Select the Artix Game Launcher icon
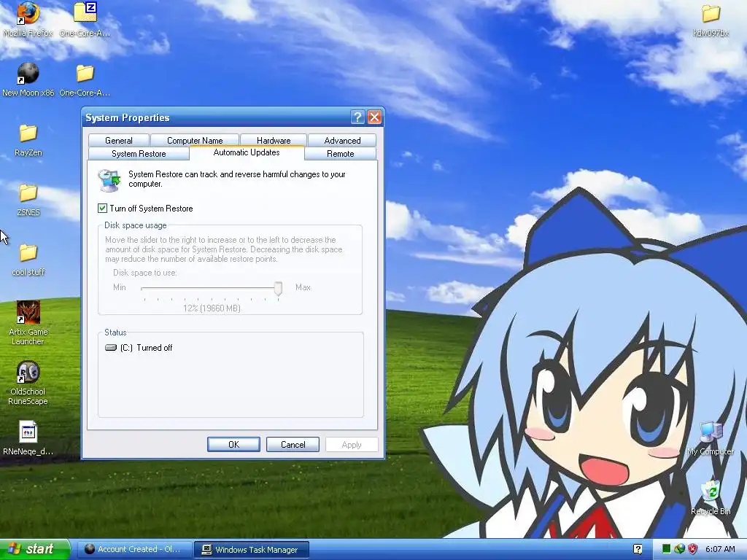This screenshot has height=560, width=747. tap(28, 312)
